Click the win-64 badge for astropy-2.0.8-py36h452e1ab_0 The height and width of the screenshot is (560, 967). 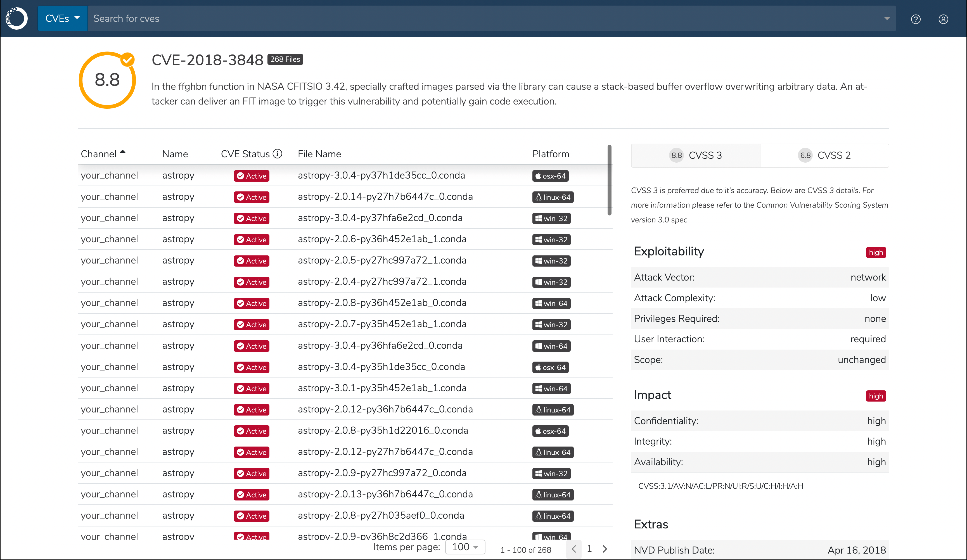pyautogui.click(x=551, y=303)
